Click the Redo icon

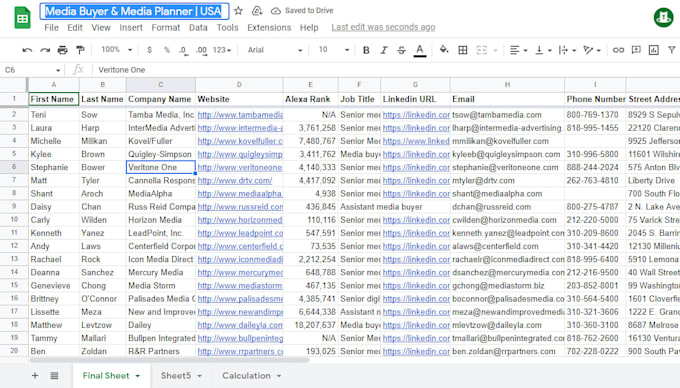(x=45, y=50)
